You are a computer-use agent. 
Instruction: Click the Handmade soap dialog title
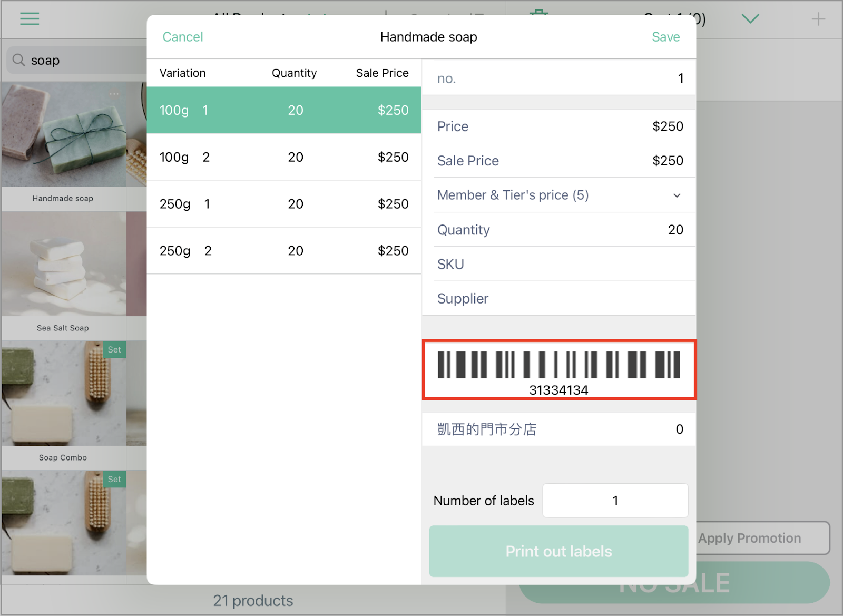428,37
